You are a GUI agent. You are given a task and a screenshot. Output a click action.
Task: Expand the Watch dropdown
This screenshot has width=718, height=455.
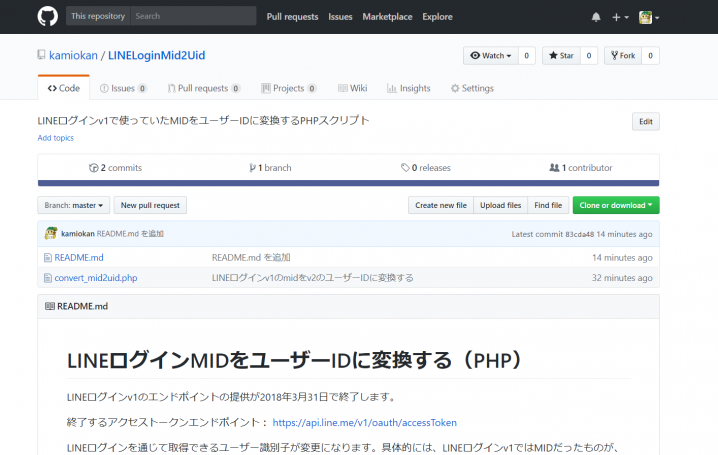click(x=490, y=56)
